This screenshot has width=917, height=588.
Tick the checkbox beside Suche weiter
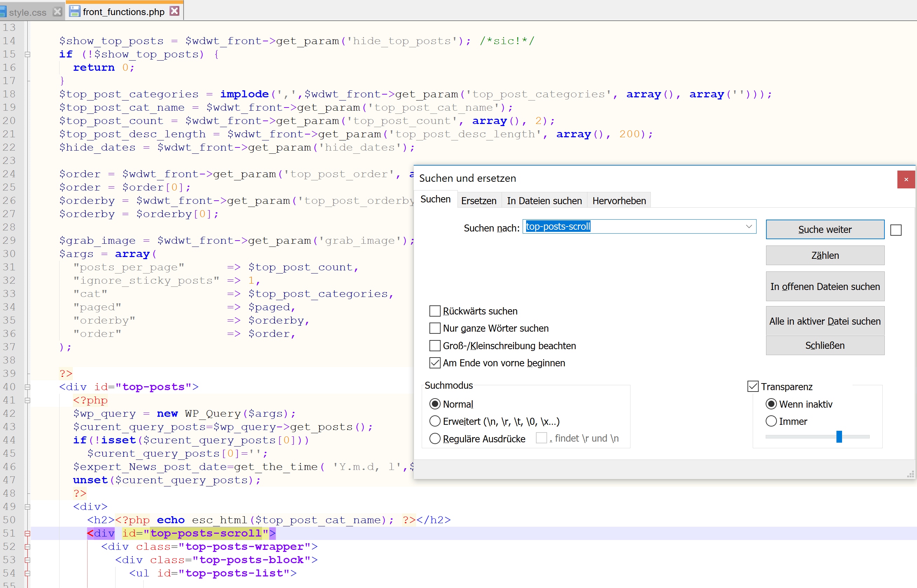(896, 230)
